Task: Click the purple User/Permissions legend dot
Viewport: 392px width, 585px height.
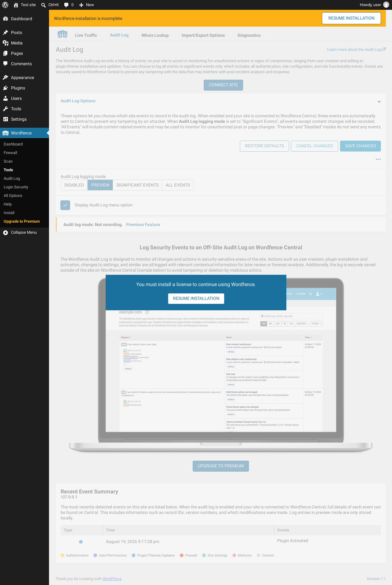Action: 95,555
